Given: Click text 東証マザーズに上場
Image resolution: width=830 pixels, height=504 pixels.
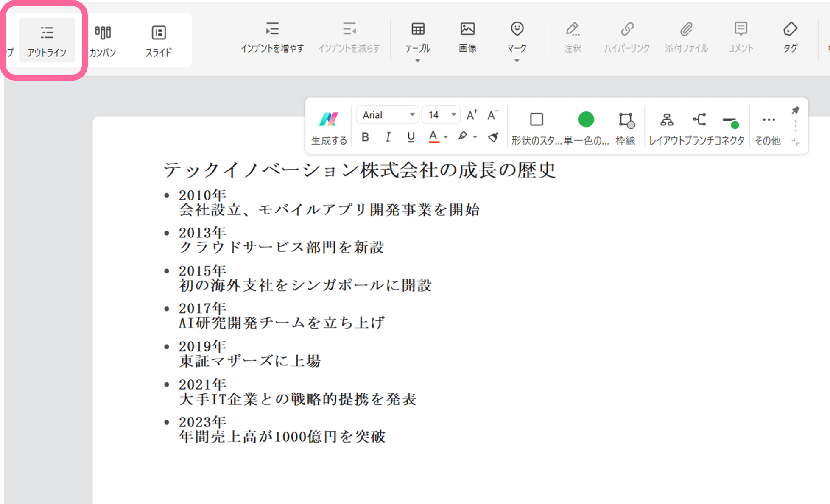Looking at the screenshot, I should (250, 361).
